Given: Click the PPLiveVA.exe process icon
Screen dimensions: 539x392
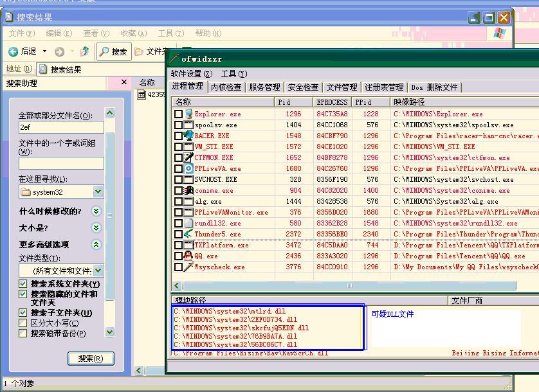Looking at the screenshot, I should tap(188, 168).
